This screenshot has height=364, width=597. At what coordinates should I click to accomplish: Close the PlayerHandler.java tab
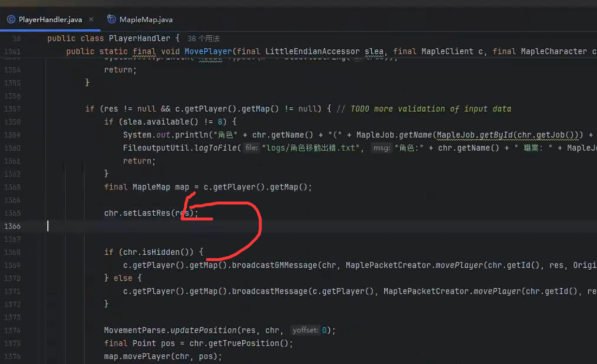(91, 19)
